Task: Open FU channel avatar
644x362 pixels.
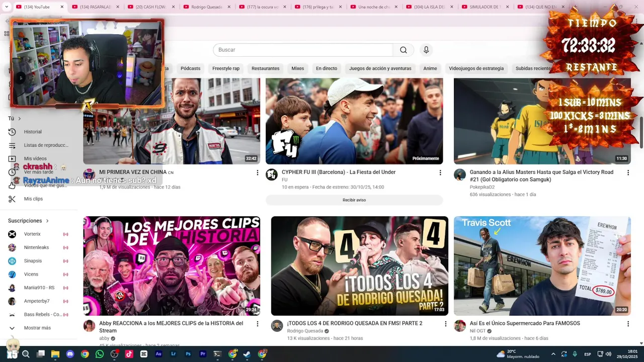Action: (272, 174)
